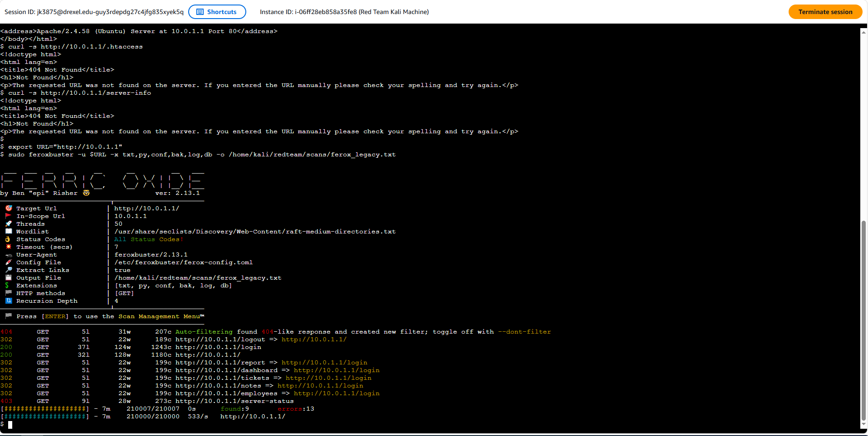
Task: Click the ver: 2.13.1 text
Action: point(177,193)
